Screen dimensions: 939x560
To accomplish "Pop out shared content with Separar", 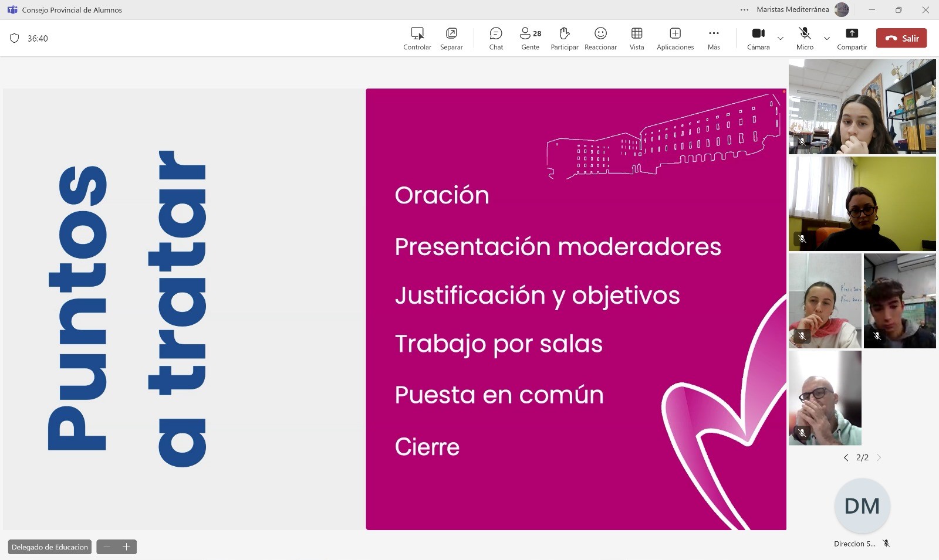I will coord(451,39).
